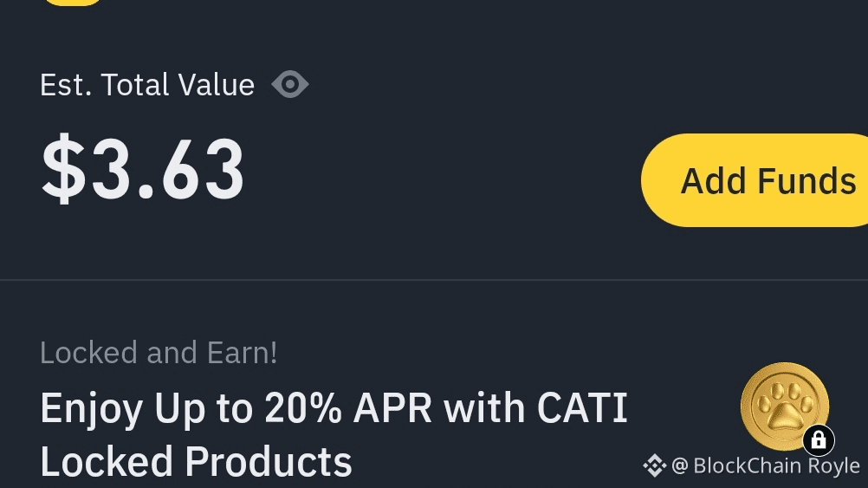The image size is (868, 488).
Task: Click the divider line below the balance
Action: [433, 280]
